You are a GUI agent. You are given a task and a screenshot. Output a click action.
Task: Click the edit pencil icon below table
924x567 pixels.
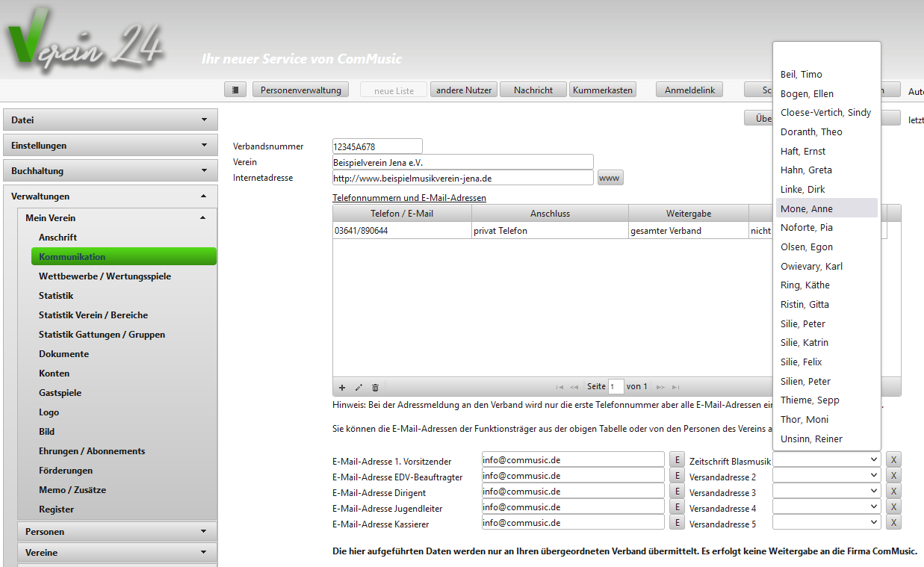click(x=359, y=387)
